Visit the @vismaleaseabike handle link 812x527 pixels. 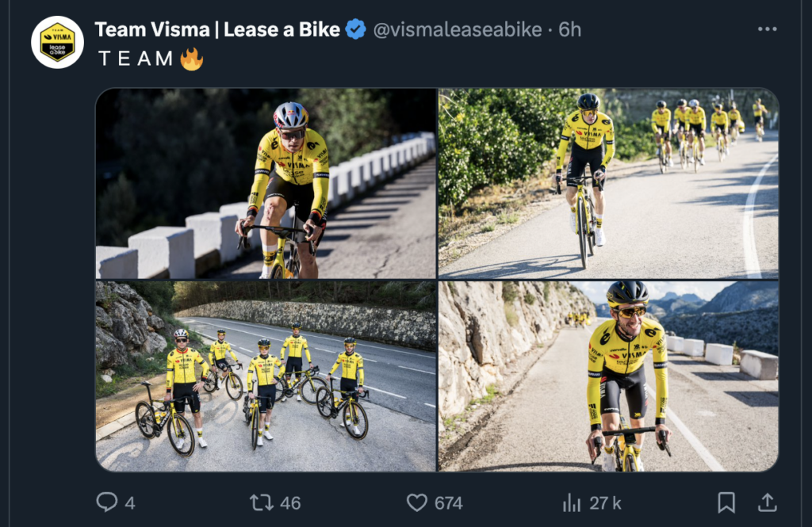[458, 30]
